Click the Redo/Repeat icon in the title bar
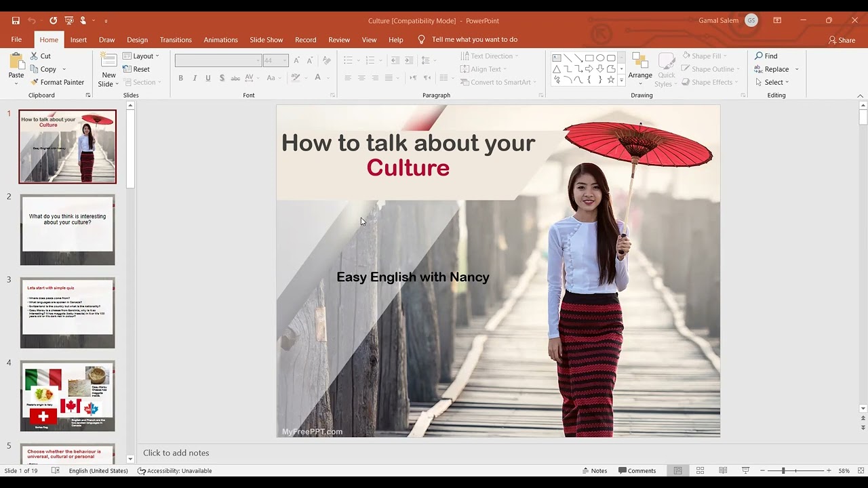 coord(53,20)
